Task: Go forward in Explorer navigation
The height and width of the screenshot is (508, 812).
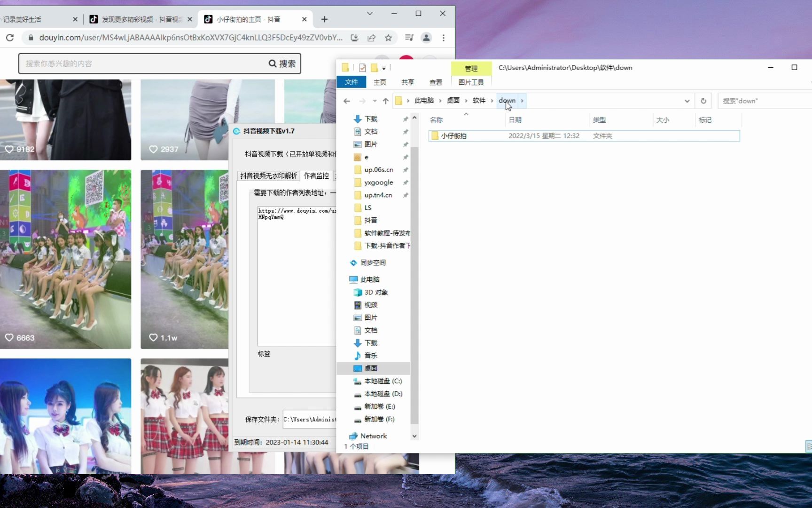Action: (362, 101)
